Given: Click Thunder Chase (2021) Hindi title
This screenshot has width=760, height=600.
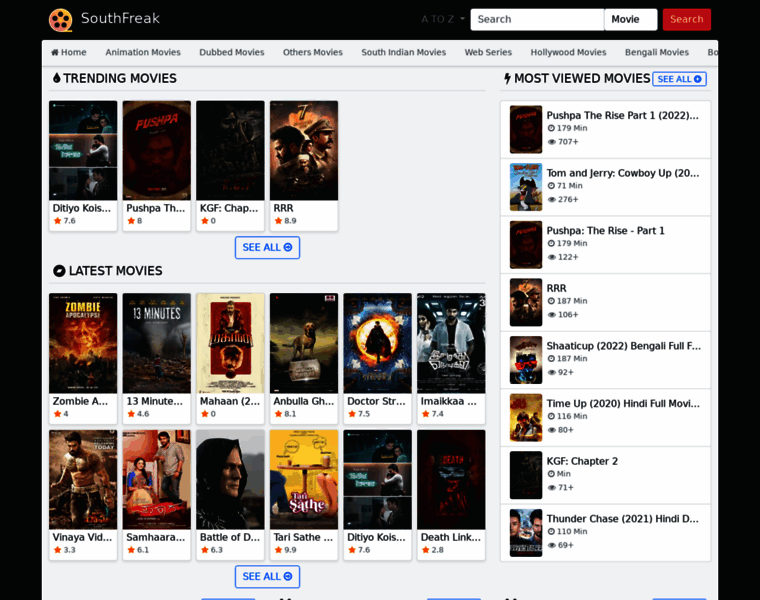Looking at the screenshot, I should [623, 519].
